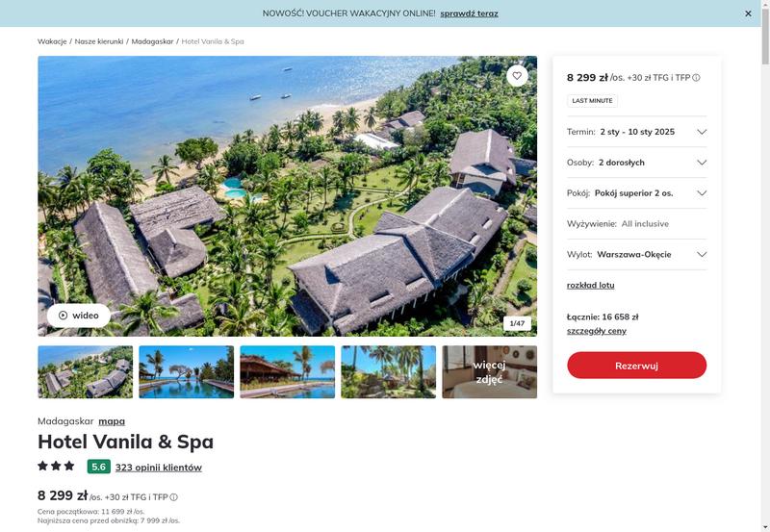
Task: Read 323 opinii klientów reviews
Action: tap(159, 468)
